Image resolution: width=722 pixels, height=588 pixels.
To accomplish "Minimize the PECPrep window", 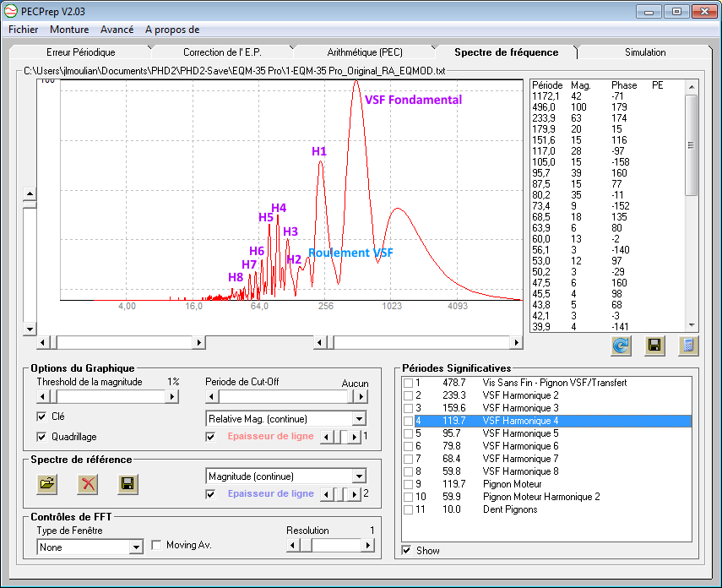I will pyautogui.click(x=649, y=12).
